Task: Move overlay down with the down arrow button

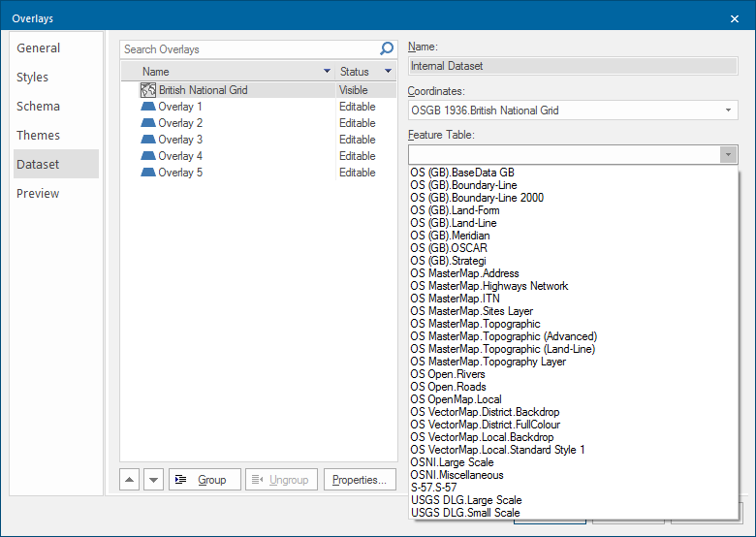Action: pyautogui.click(x=153, y=480)
